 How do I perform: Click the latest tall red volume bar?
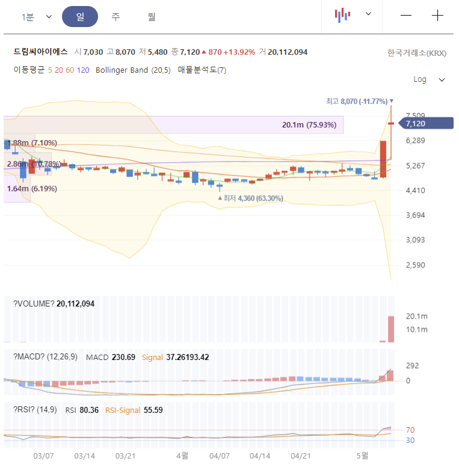[391, 329]
